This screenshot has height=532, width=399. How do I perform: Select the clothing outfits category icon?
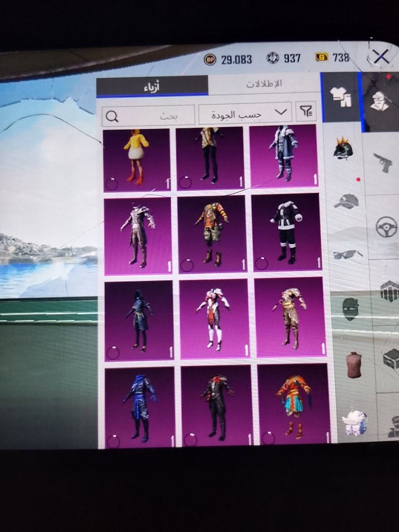(341, 97)
